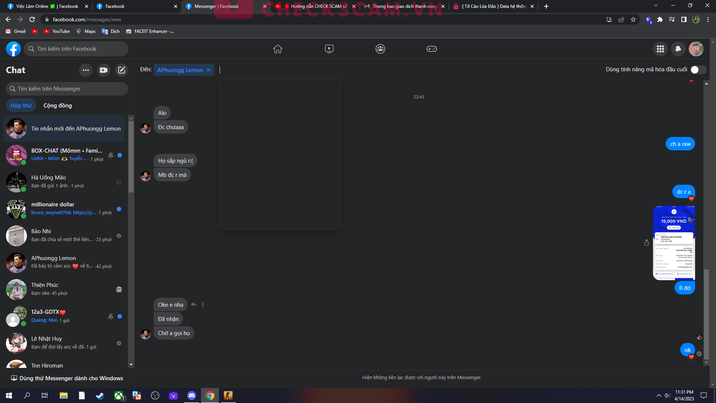Open Chat options three-dots menu
716x403 pixels.
(x=86, y=70)
